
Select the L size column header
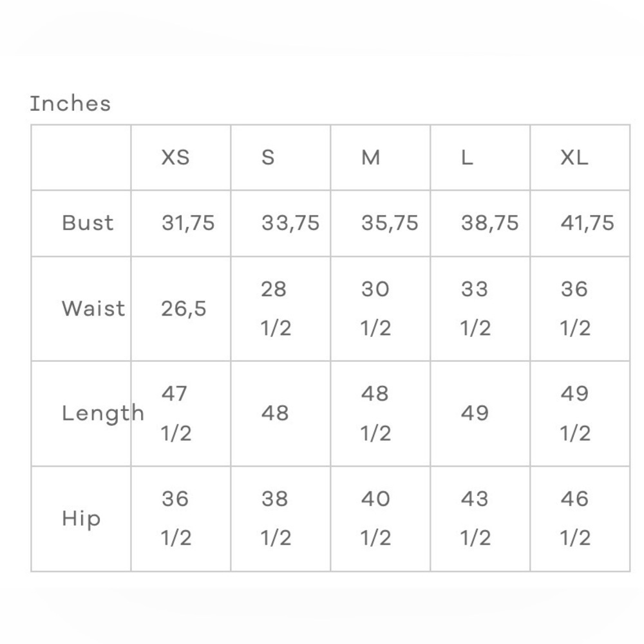coord(467,157)
